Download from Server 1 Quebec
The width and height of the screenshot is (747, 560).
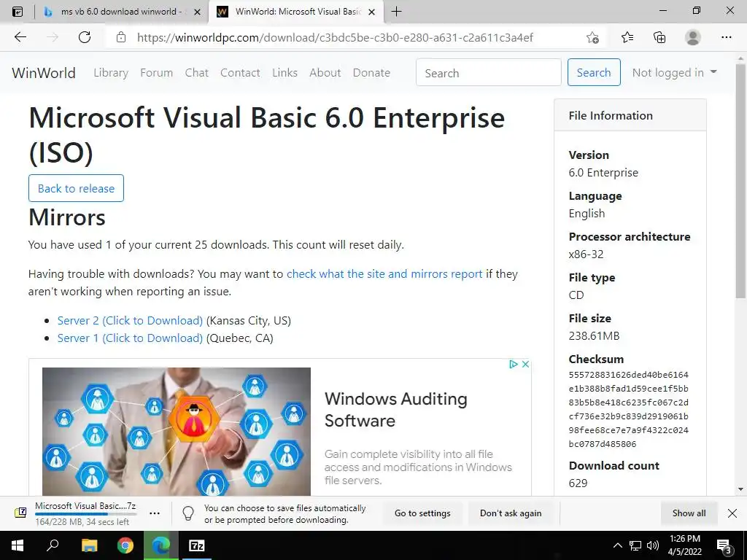coord(130,338)
